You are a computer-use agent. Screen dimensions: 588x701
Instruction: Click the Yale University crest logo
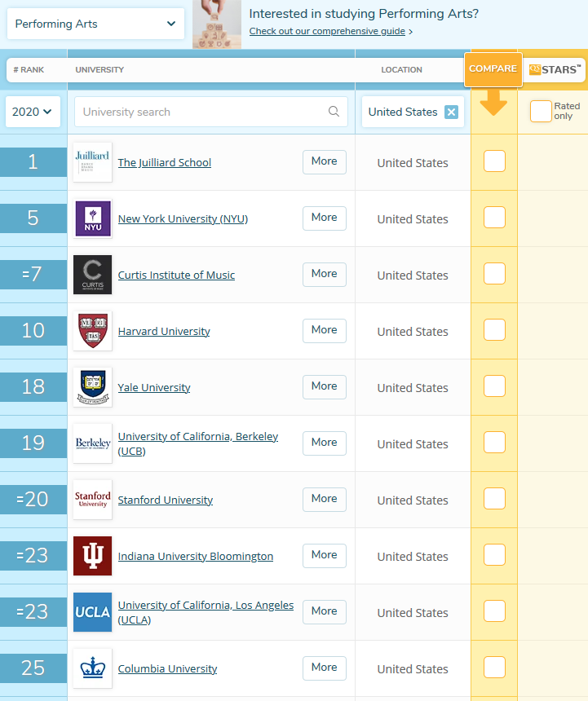(x=92, y=387)
